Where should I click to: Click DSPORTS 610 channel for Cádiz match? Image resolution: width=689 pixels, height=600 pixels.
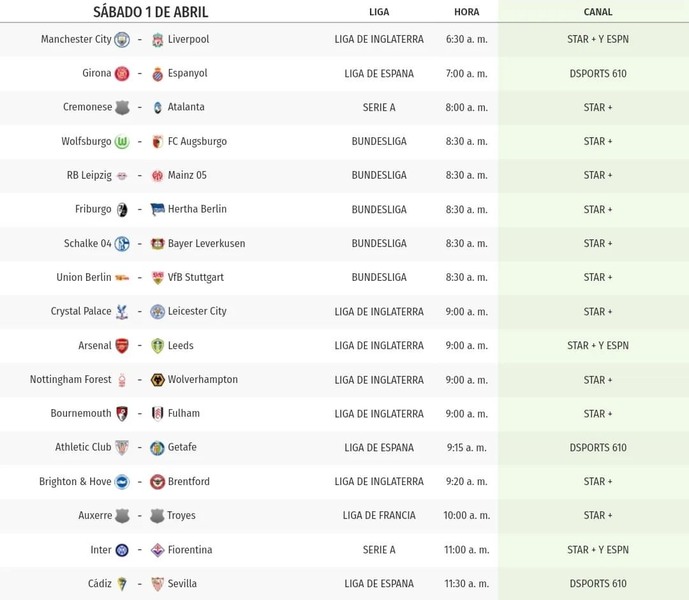click(598, 584)
